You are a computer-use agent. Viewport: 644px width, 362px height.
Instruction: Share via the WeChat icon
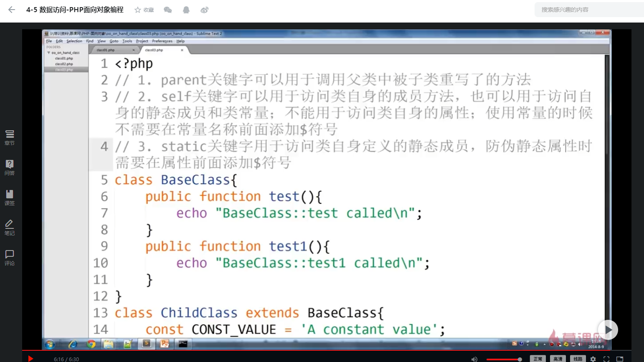pyautogui.click(x=168, y=10)
